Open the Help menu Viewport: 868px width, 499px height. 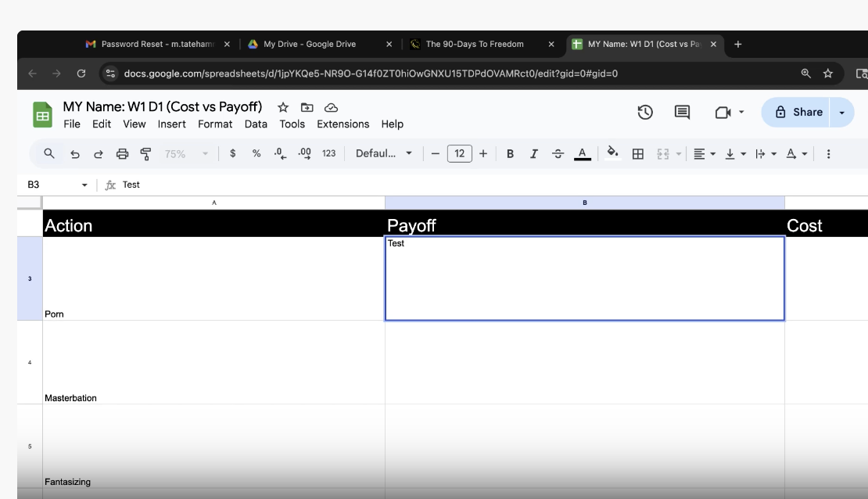[x=392, y=124]
